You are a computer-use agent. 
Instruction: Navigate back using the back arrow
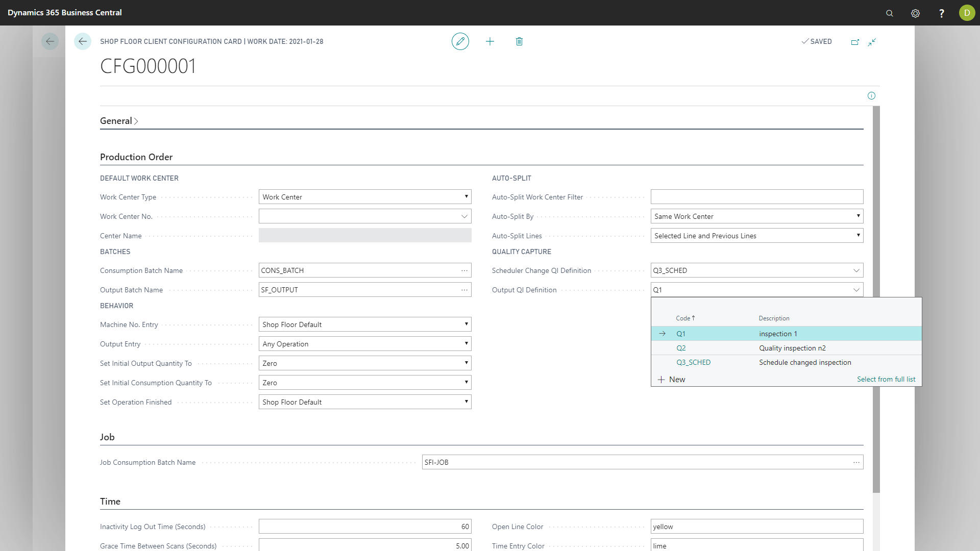(x=82, y=41)
